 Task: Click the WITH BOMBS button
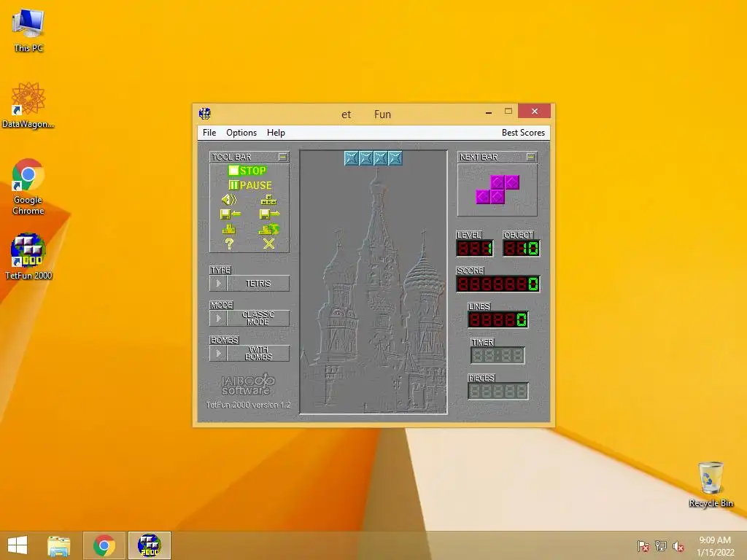258,354
